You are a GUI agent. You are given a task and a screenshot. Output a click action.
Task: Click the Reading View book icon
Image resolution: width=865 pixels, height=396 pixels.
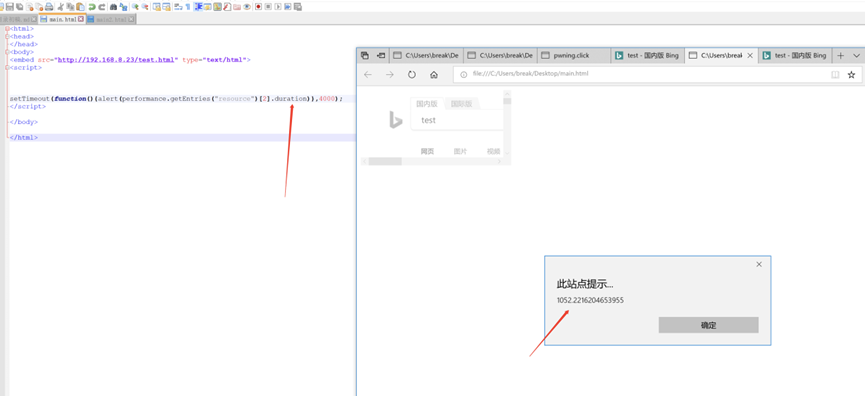(835, 74)
